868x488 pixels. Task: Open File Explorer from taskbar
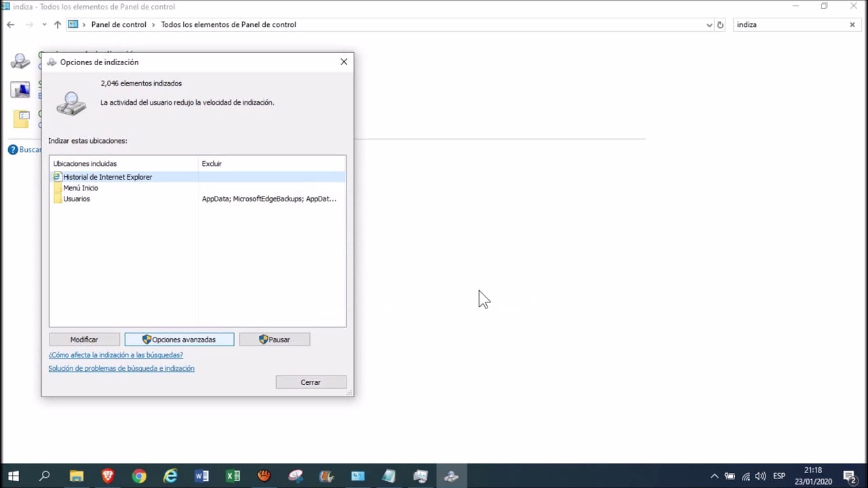pyautogui.click(x=76, y=476)
